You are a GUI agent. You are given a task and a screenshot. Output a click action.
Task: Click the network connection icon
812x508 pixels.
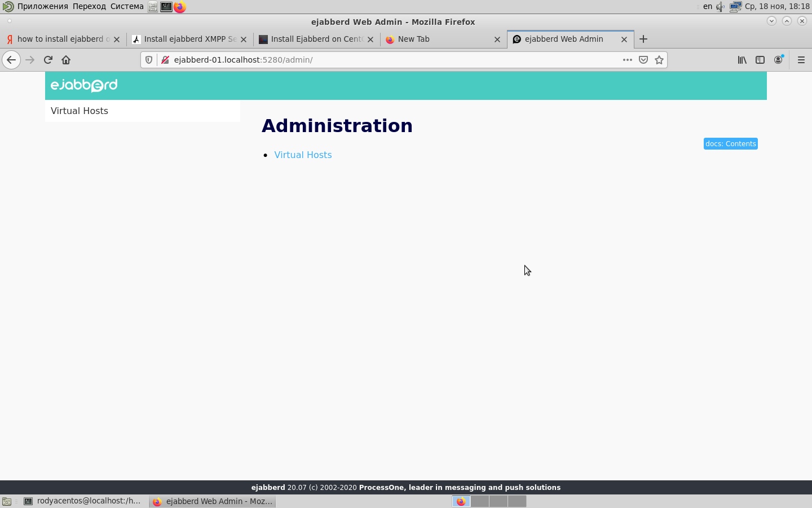click(x=735, y=7)
